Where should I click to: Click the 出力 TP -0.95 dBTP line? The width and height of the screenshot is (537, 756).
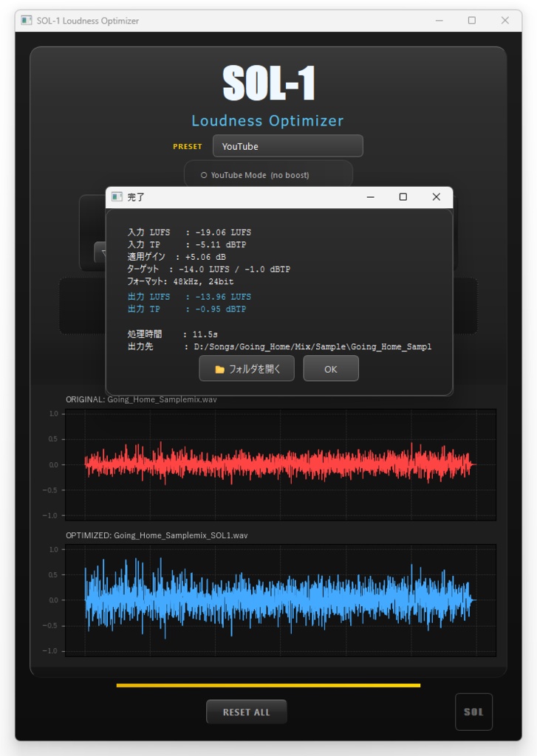click(187, 309)
